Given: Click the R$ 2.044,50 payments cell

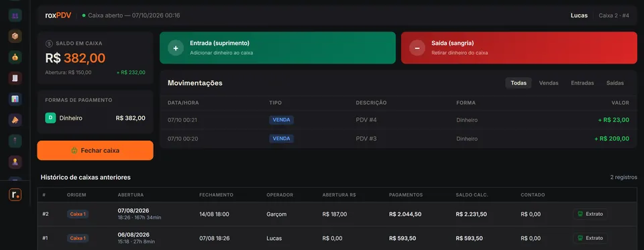Looking at the screenshot, I should [405, 214].
